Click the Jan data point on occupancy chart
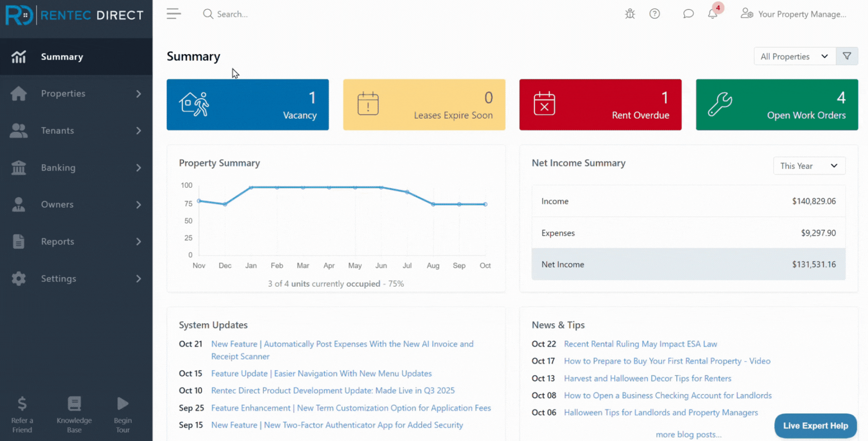This screenshot has width=868, height=441. [x=251, y=187]
